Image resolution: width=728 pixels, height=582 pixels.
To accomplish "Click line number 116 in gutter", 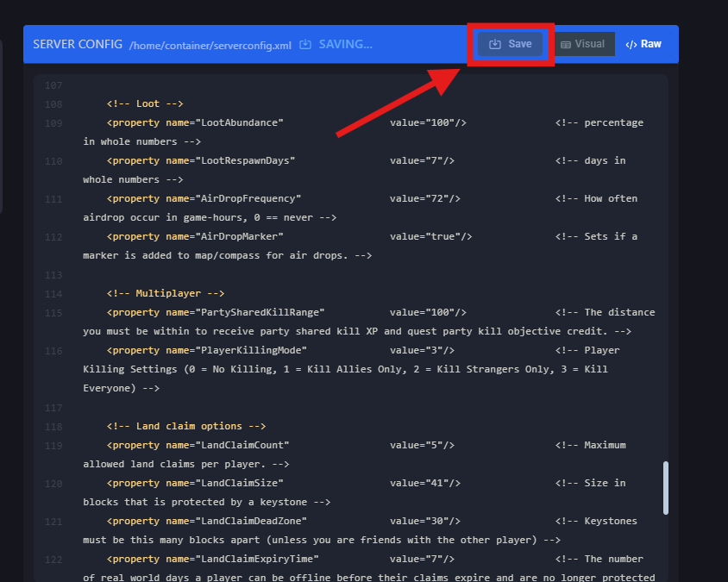I will point(53,351).
